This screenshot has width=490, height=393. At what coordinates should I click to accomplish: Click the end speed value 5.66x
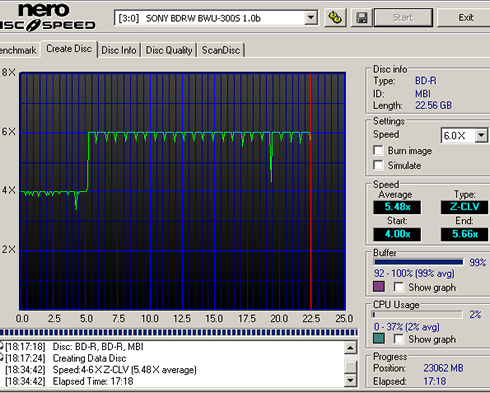click(464, 234)
